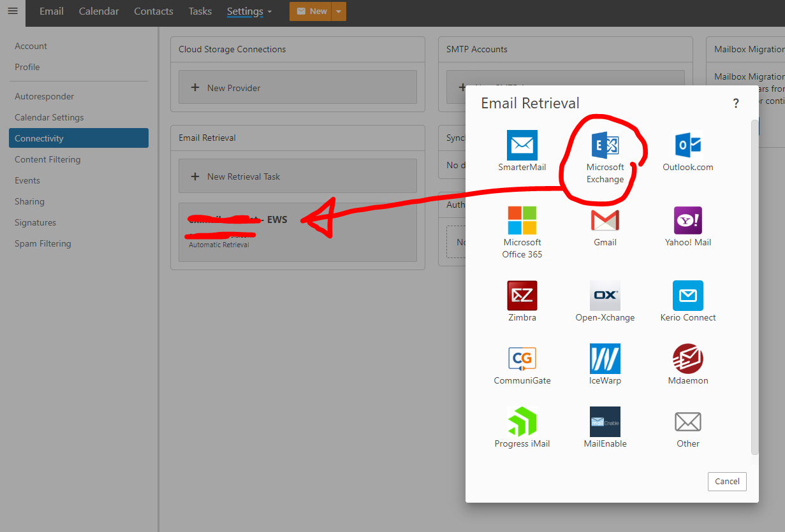The height and width of the screenshot is (532, 785).
Task: Click the IceWarp label text
Action: pos(605,381)
